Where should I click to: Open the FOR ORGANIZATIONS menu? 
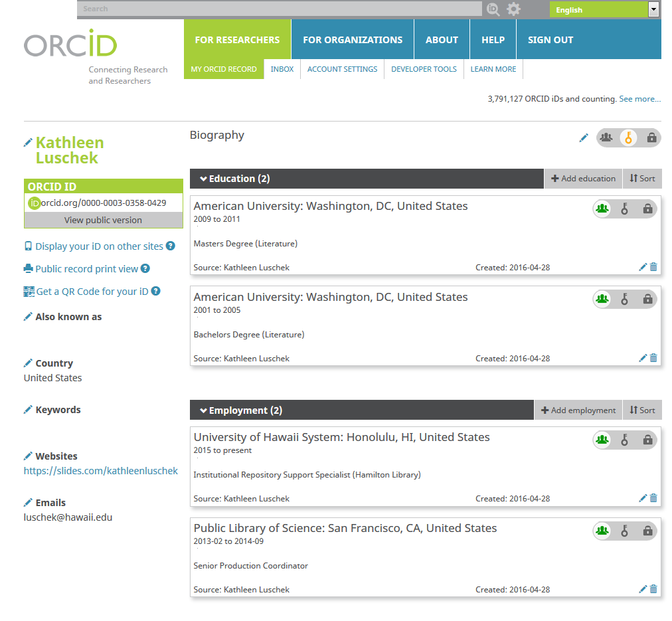click(x=353, y=39)
